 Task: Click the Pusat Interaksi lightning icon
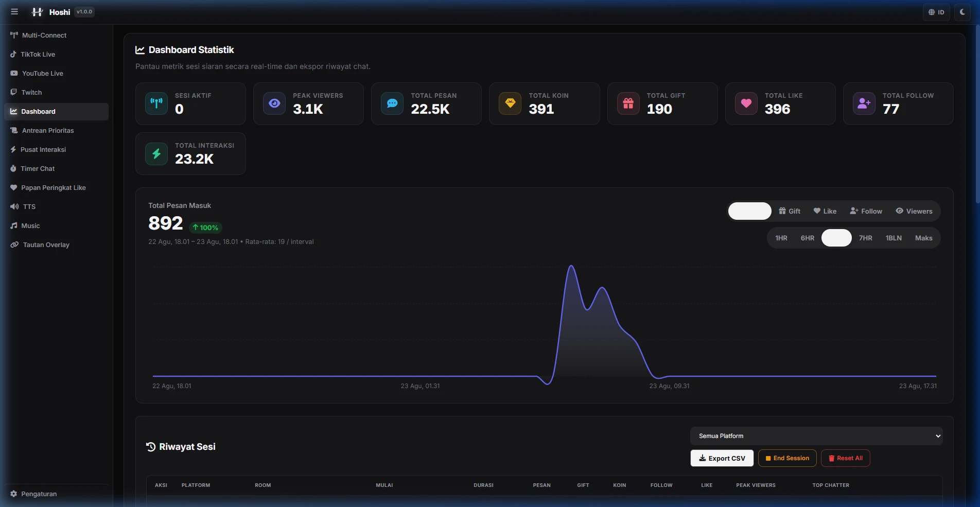[x=13, y=149]
